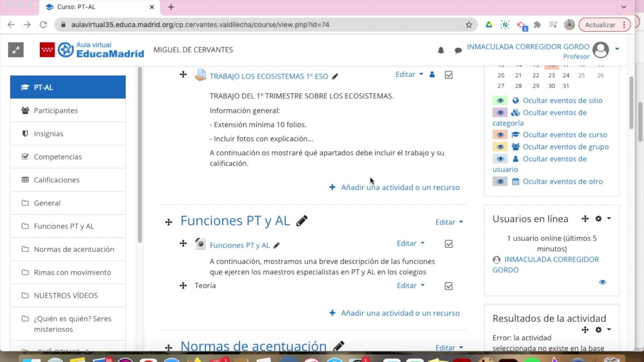Hide site events with the eye toggle
Viewport: 644px width, 362px height.
click(x=500, y=101)
